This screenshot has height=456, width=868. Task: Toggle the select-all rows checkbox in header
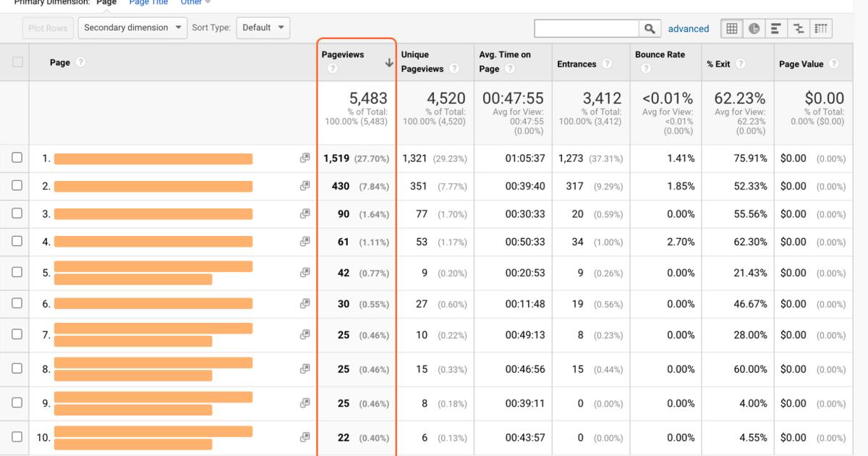tap(17, 63)
